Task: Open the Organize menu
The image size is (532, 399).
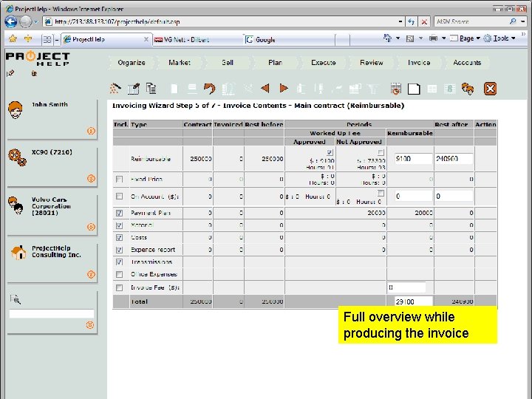Action: pos(132,62)
